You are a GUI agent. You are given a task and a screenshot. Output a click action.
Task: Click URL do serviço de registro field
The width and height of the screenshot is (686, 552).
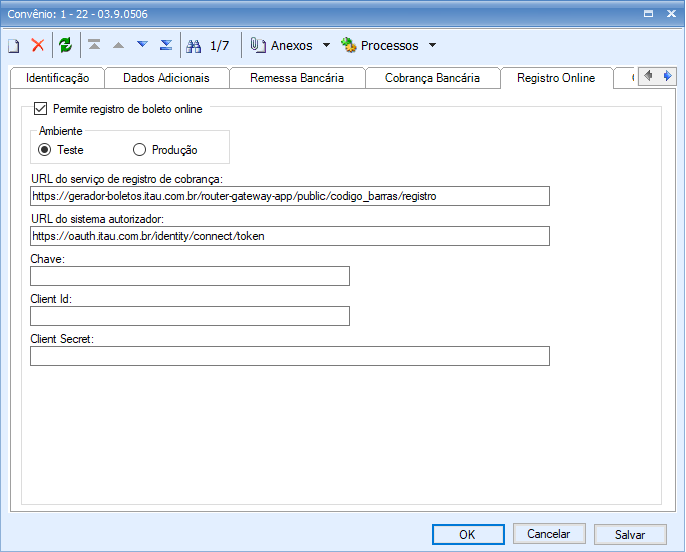290,196
